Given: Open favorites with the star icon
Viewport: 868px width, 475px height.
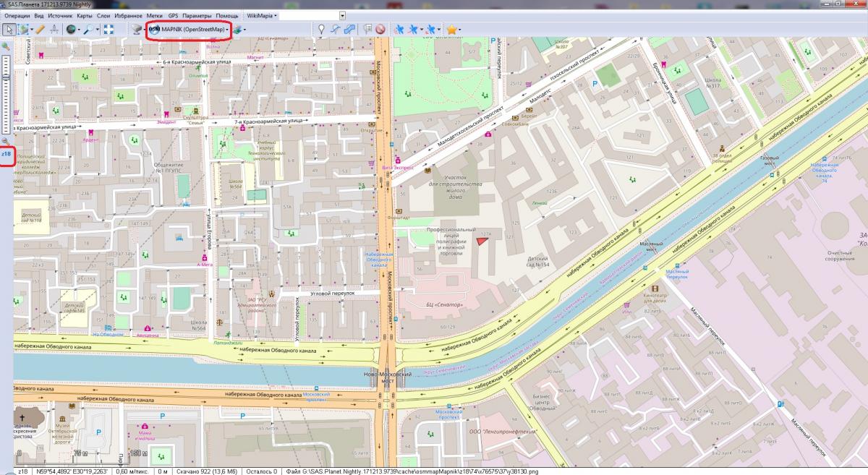Looking at the screenshot, I should point(451,30).
